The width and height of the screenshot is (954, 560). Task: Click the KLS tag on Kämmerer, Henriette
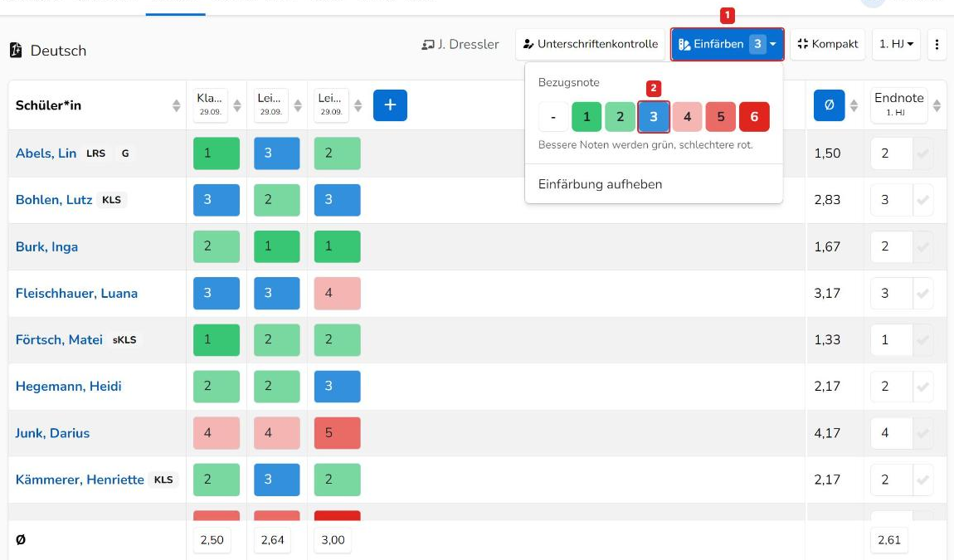click(163, 480)
